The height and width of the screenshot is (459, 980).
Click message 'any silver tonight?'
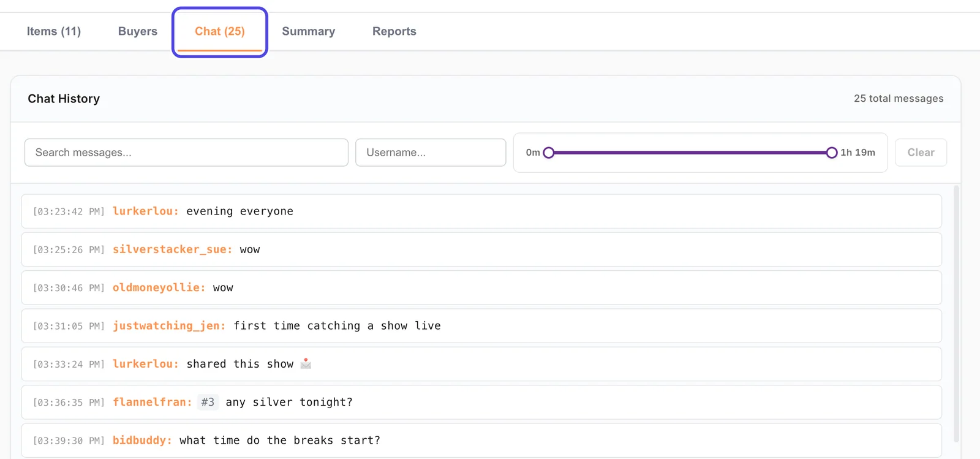[289, 402]
